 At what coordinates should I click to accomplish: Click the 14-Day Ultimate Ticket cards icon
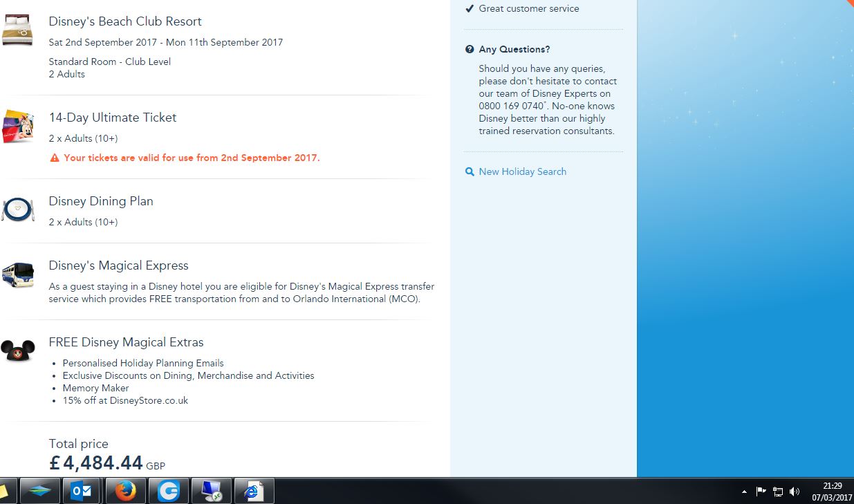coord(17,126)
